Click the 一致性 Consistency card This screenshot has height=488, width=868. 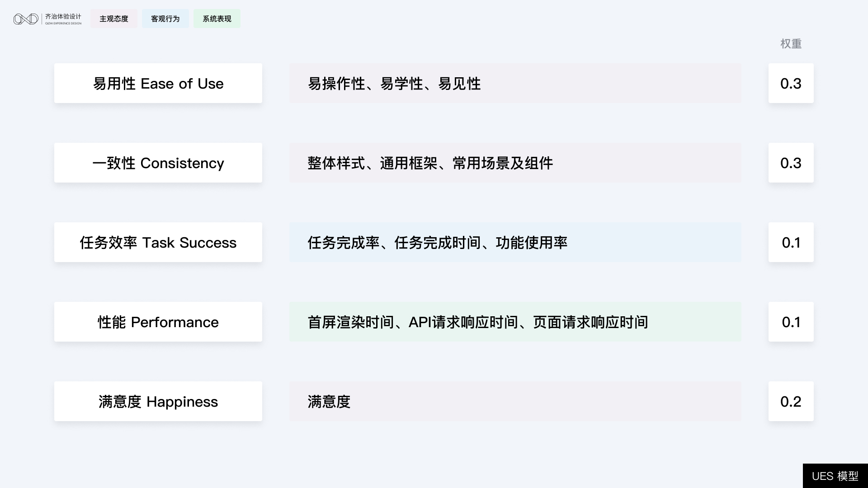point(158,163)
